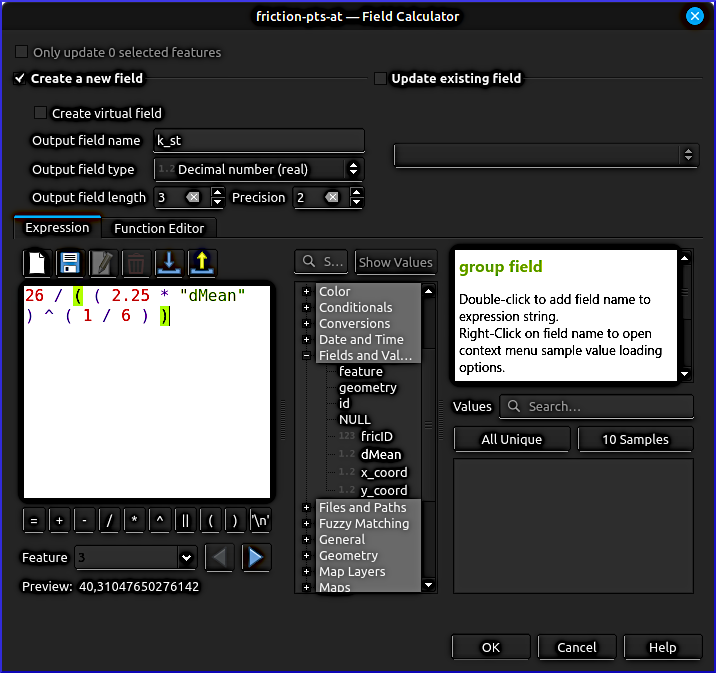
Task: Insert division operator button
Action: click(110, 521)
